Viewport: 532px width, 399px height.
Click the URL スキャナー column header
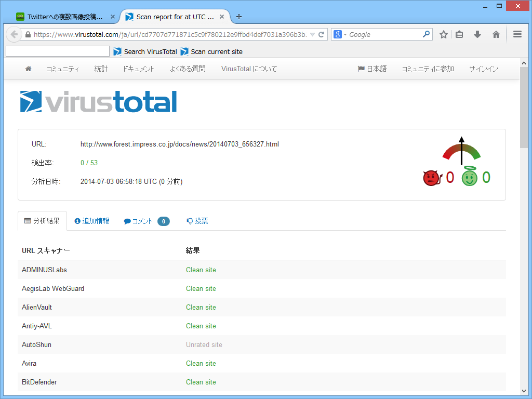pos(46,250)
